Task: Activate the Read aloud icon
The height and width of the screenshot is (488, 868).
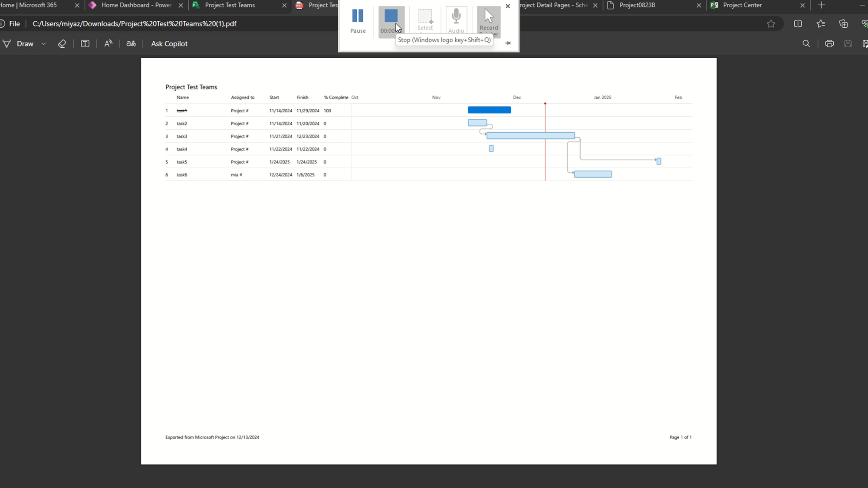Action: pos(108,44)
